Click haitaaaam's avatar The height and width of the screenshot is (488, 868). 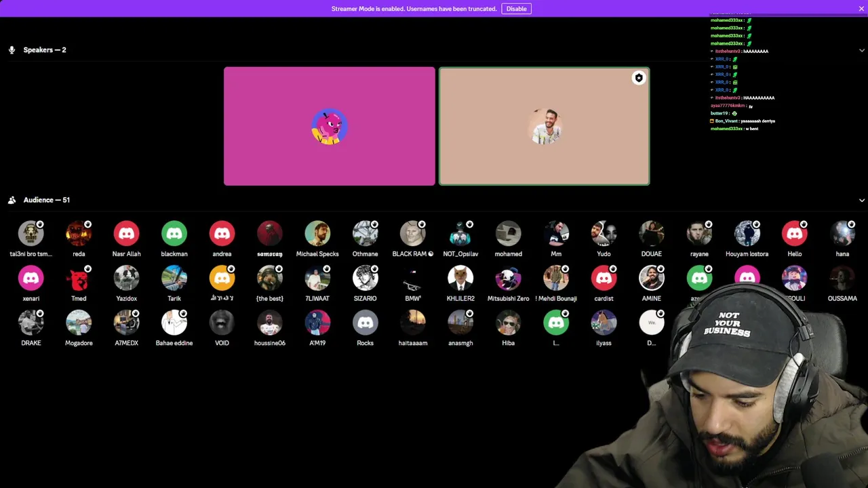coord(412,323)
